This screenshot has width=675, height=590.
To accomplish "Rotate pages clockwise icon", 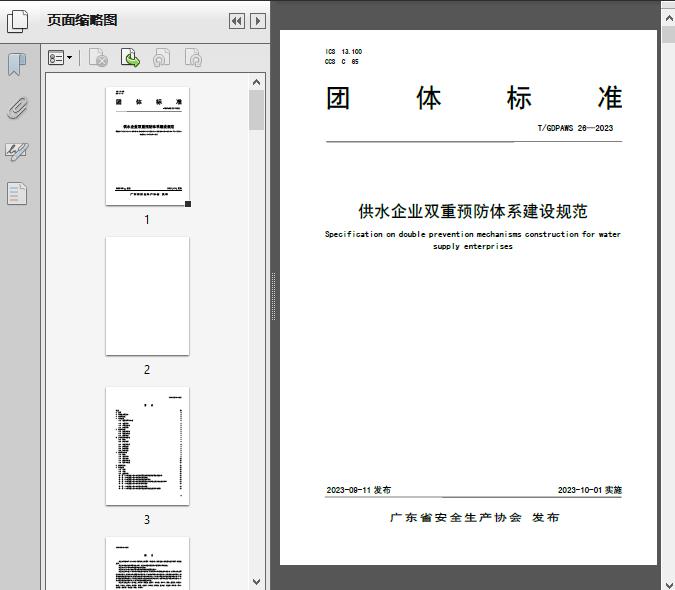I will [193, 58].
